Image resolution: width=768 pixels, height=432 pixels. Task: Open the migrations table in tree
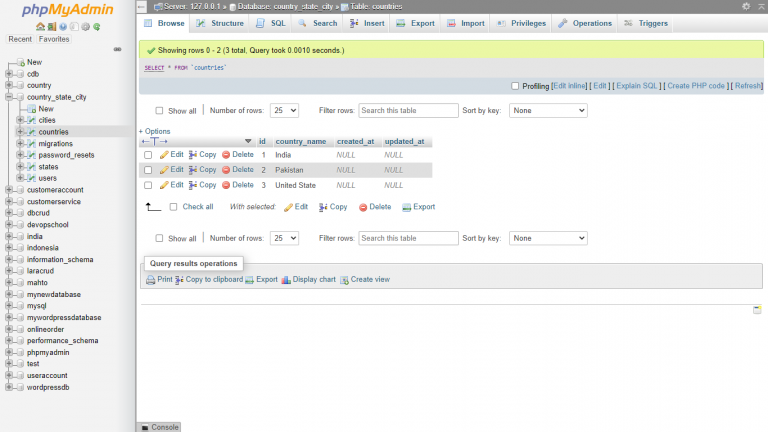pyautogui.click(x=56, y=144)
